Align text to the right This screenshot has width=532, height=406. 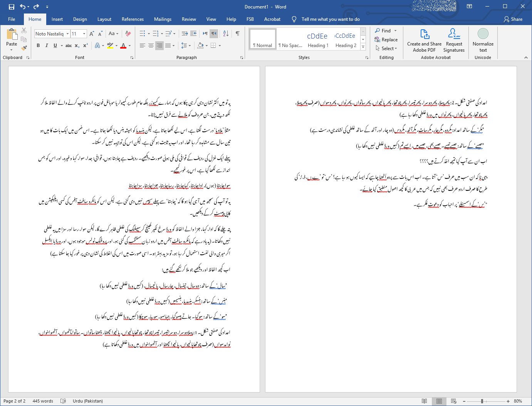point(159,45)
